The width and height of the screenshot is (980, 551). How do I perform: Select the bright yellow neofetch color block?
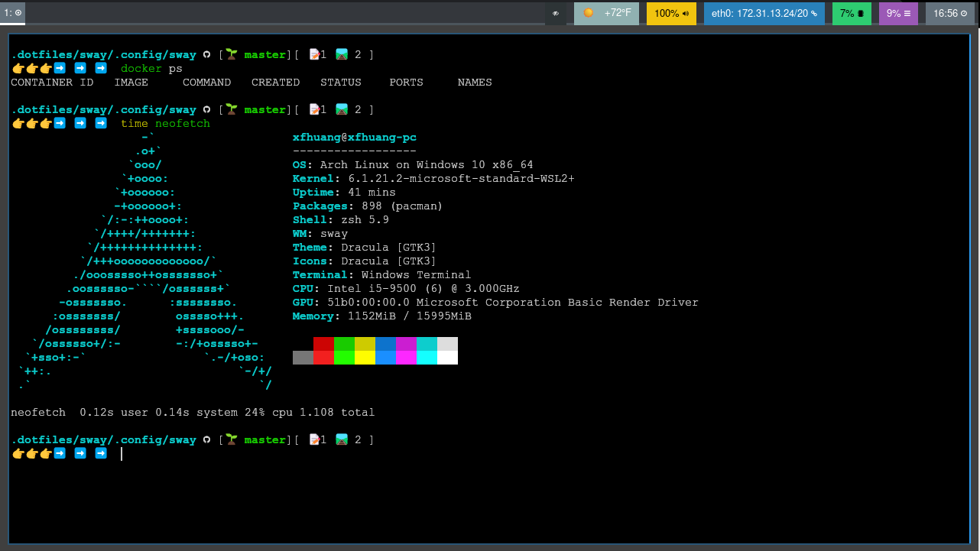point(365,358)
